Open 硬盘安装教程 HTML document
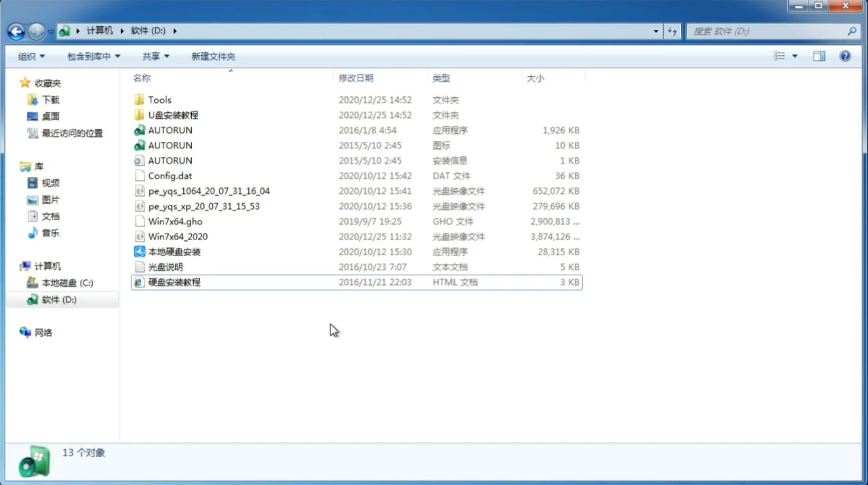The width and height of the screenshot is (868, 485). (174, 282)
